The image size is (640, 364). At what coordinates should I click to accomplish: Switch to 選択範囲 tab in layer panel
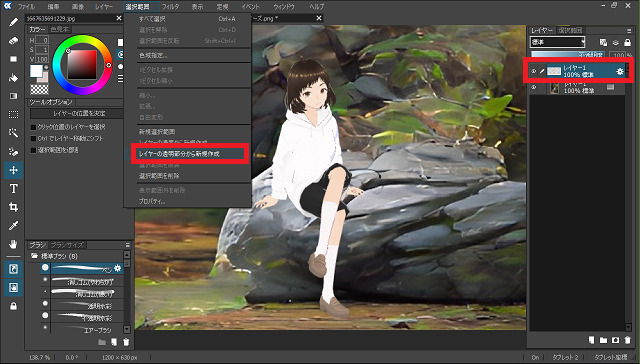click(571, 30)
